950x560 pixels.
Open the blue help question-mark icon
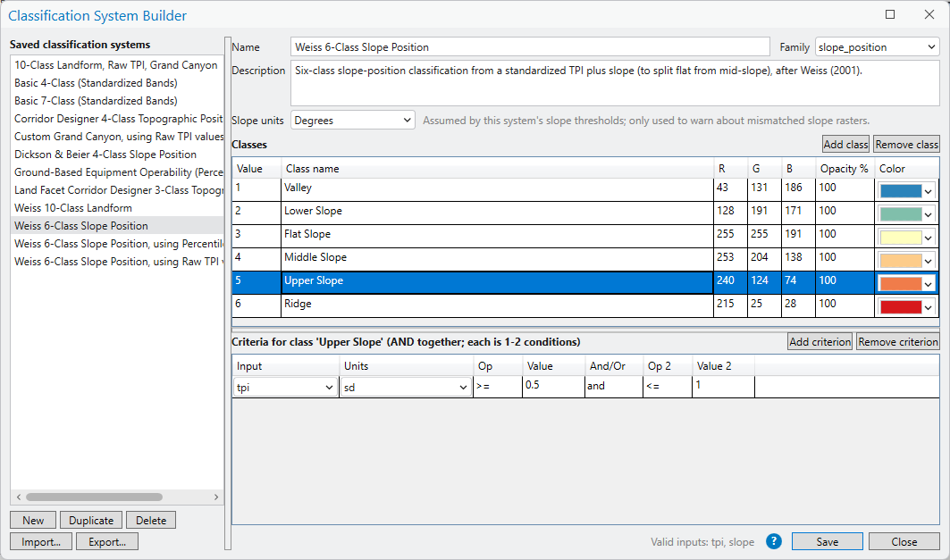coord(774,541)
